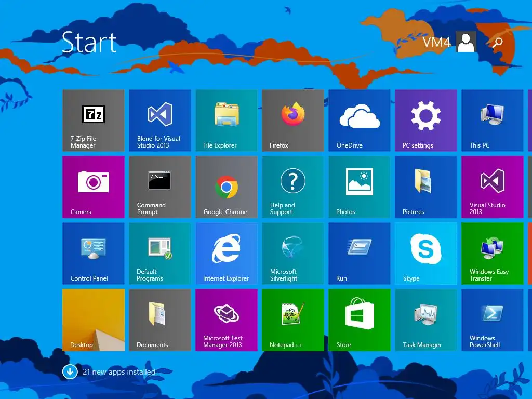Open the Notepad++ tile

coord(293,320)
